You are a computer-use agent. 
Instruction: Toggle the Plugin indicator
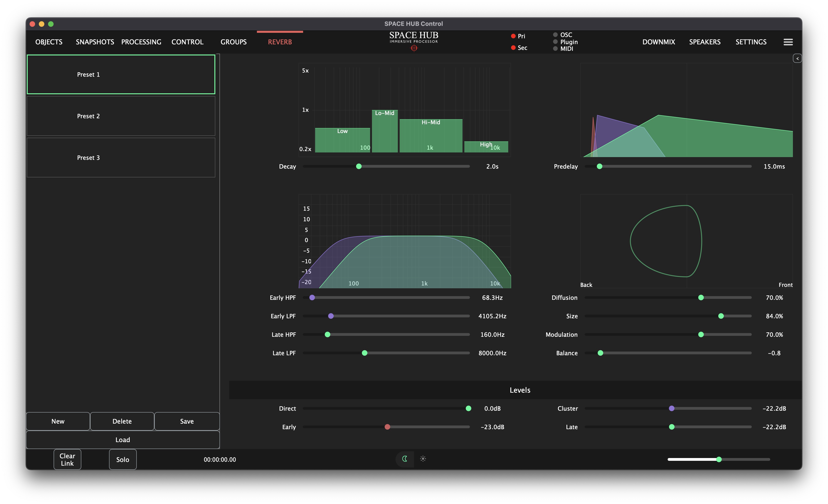coord(555,42)
